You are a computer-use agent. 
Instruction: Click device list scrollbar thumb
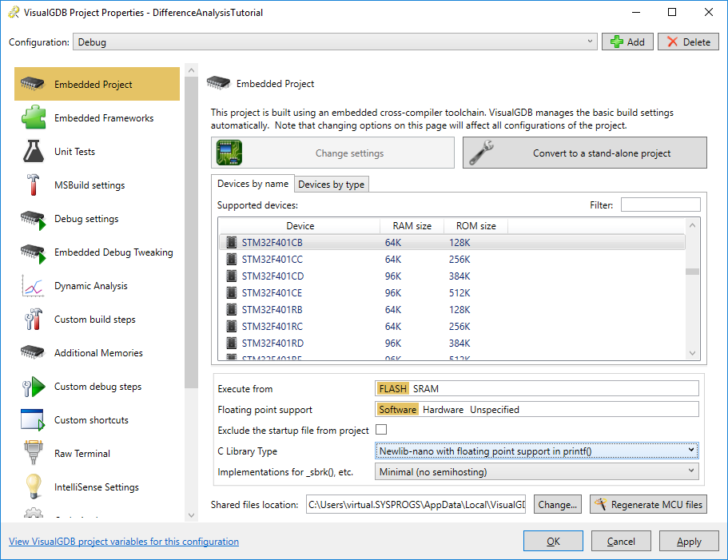(692, 272)
